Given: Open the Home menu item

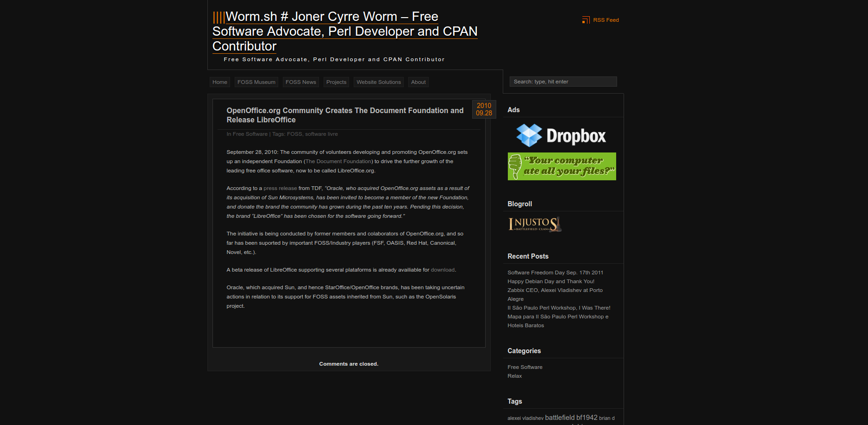Looking at the screenshot, I should coord(219,82).
